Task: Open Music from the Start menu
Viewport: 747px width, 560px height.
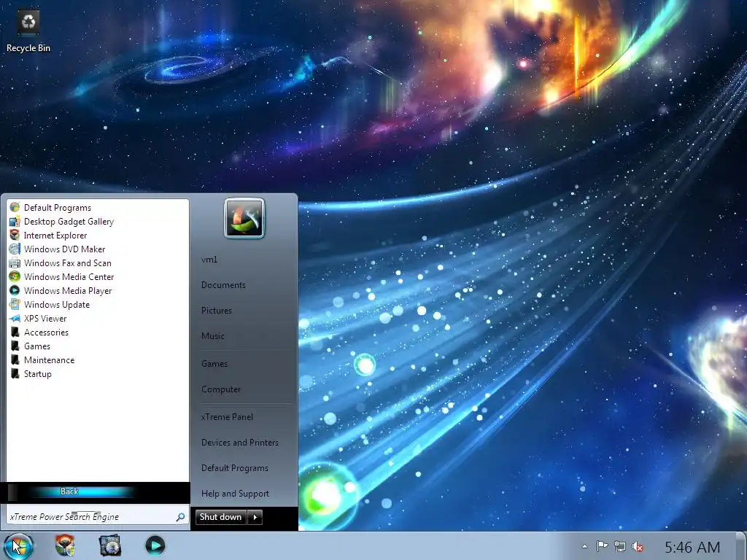Action: click(x=212, y=336)
